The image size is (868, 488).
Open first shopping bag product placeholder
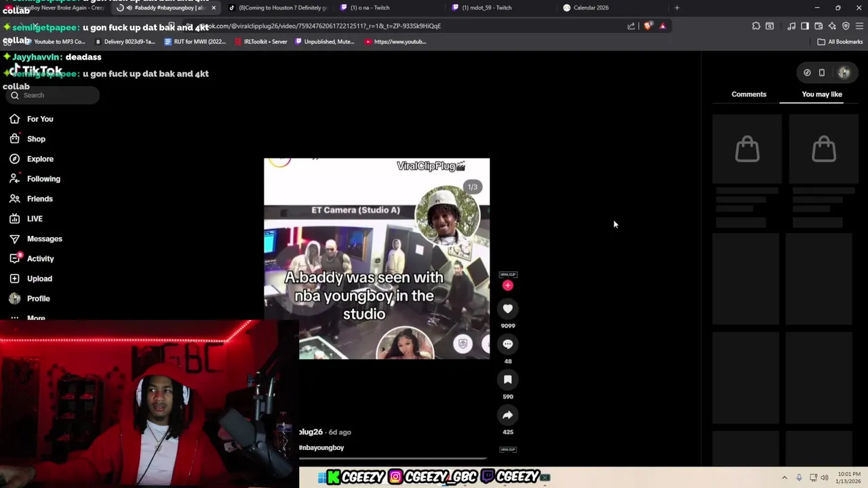pos(747,149)
